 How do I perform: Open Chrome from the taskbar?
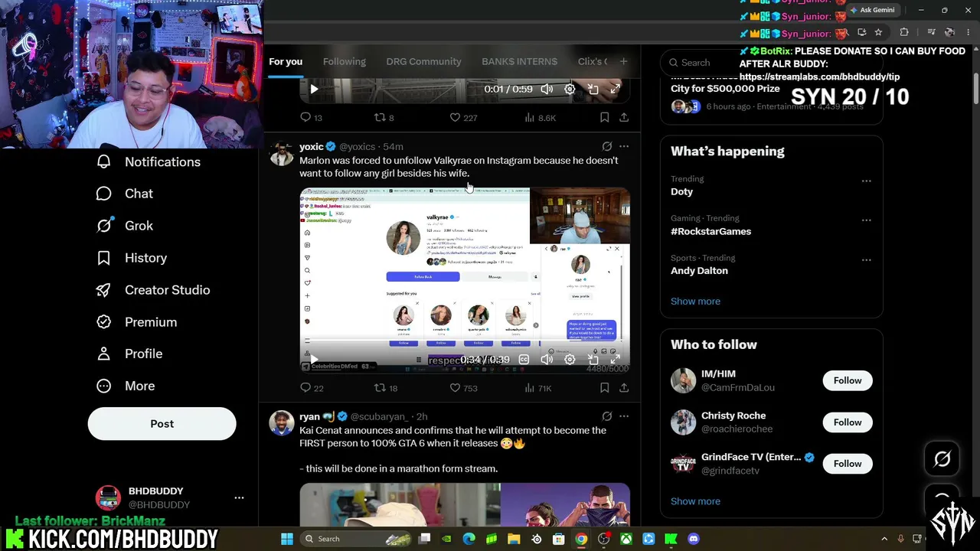pos(581,539)
